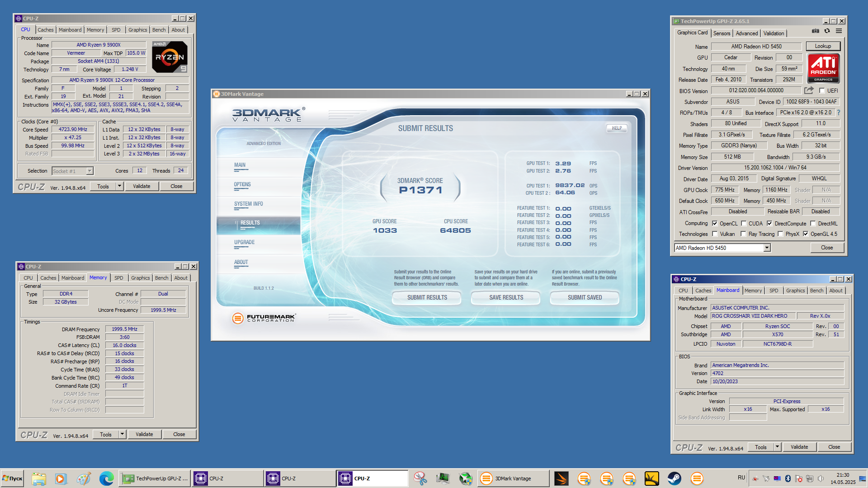Click the RU language indicator
The image size is (868, 488).
click(x=741, y=478)
